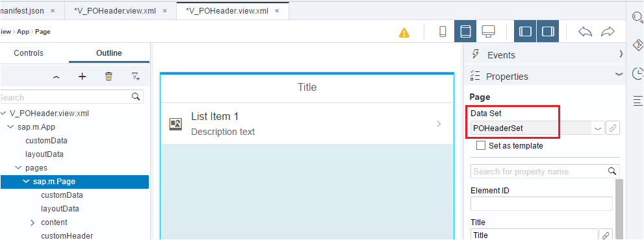Toggle the left pane layout button
Viewport: 644px width, 240px height.
pyautogui.click(x=525, y=32)
